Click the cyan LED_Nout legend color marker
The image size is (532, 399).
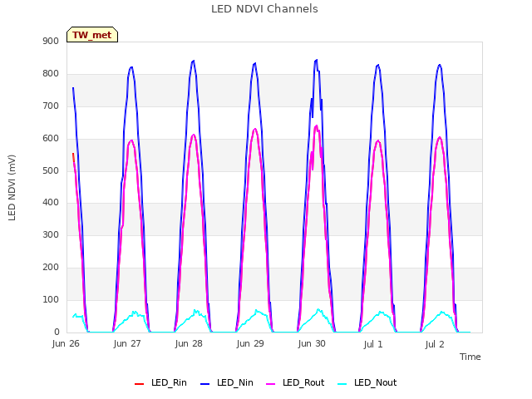(342, 384)
